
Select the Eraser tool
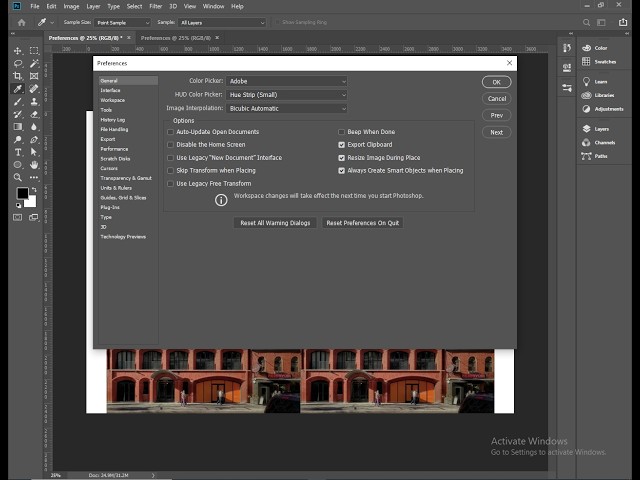(x=34, y=114)
